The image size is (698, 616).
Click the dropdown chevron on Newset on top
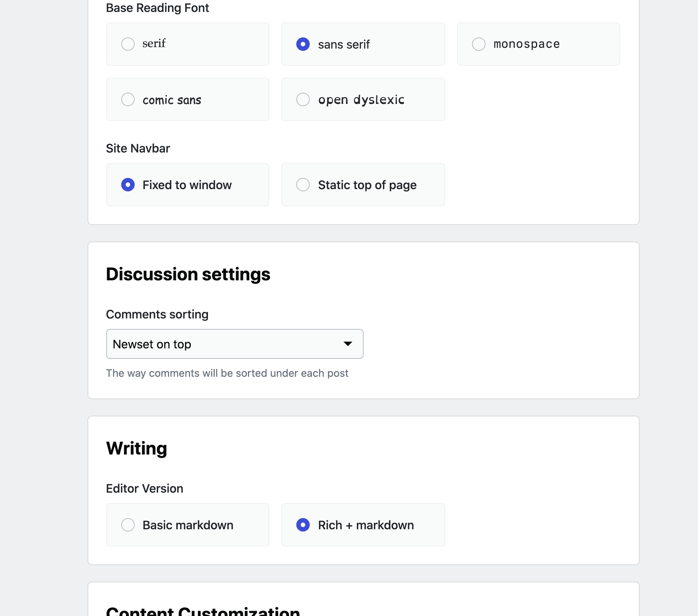tap(348, 344)
